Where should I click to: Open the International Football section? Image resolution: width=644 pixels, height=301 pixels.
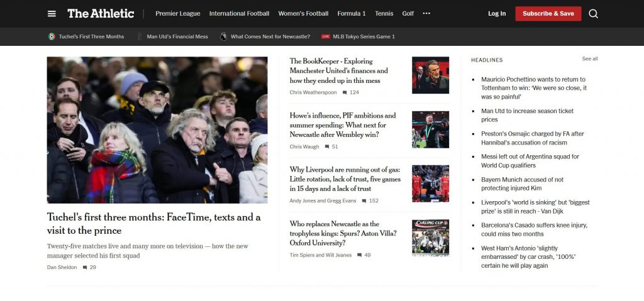239,14
